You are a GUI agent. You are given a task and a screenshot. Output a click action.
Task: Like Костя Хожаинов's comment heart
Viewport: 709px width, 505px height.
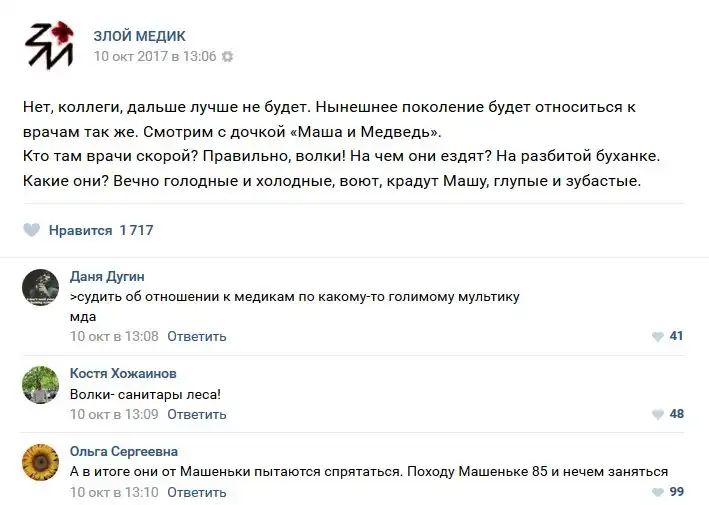point(658,415)
